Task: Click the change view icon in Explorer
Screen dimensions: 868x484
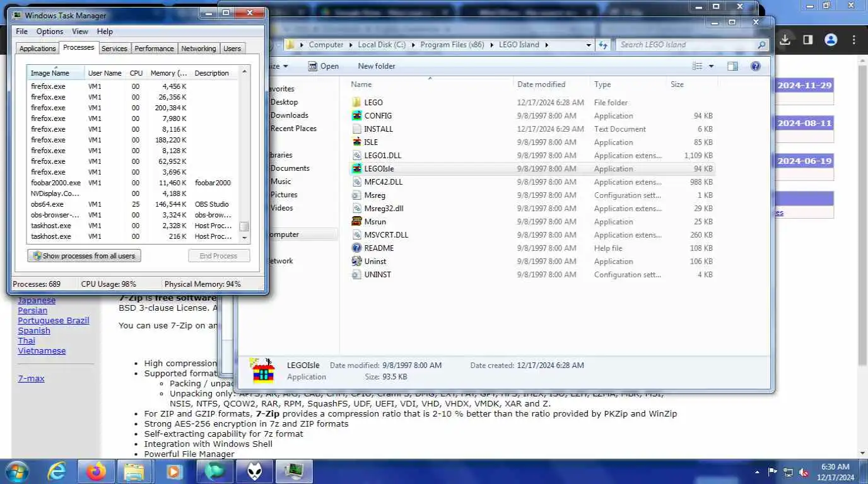Action: click(697, 66)
